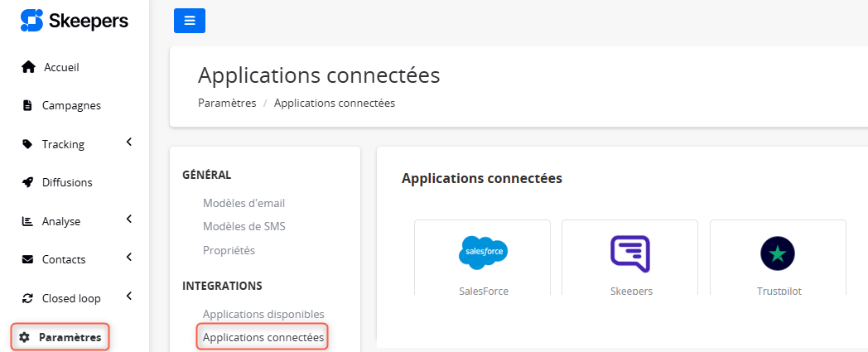Image resolution: width=868 pixels, height=352 pixels.
Task: Click the Accueil home icon
Action: click(28, 67)
